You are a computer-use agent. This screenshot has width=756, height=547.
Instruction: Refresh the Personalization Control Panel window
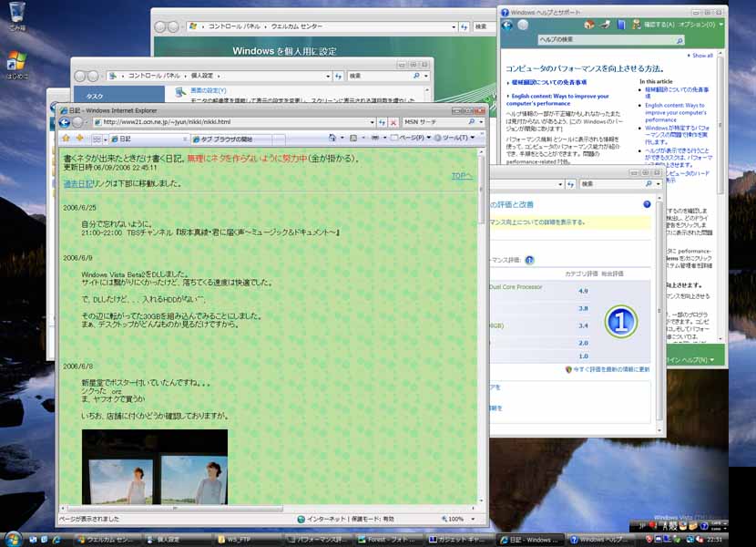pyautogui.click(x=339, y=76)
